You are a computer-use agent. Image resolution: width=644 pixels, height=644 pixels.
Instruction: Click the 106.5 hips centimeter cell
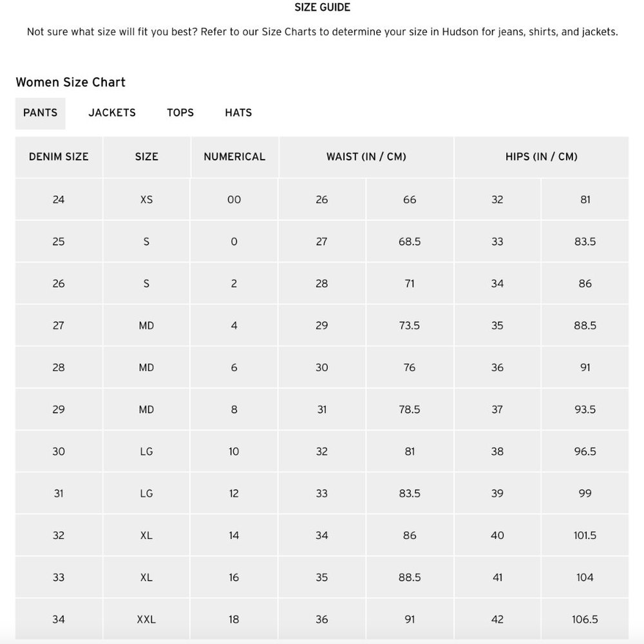click(x=585, y=620)
